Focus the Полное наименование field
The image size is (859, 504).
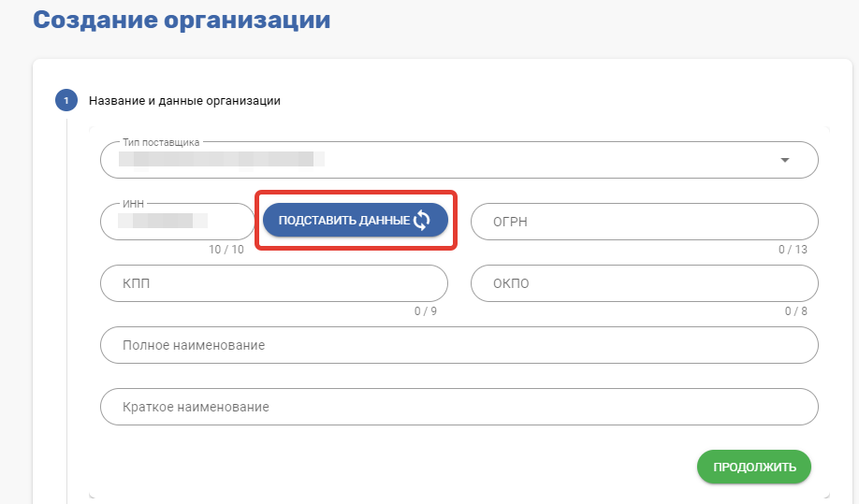click(x=459, y=345)
